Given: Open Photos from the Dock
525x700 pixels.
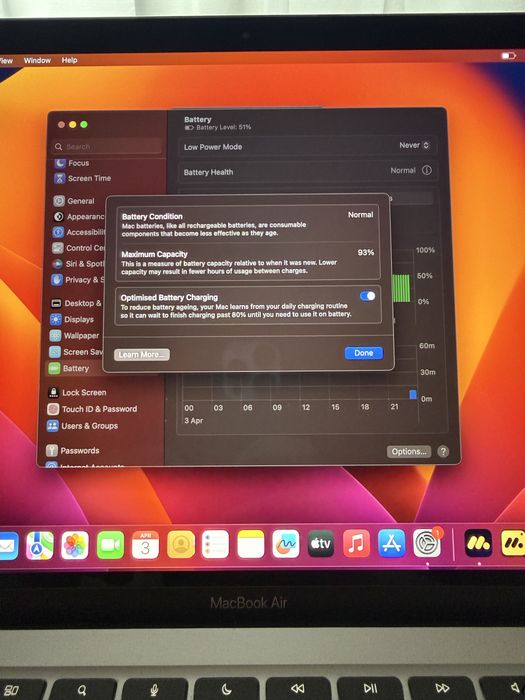Looking at the screenshot, I should 75,545.
